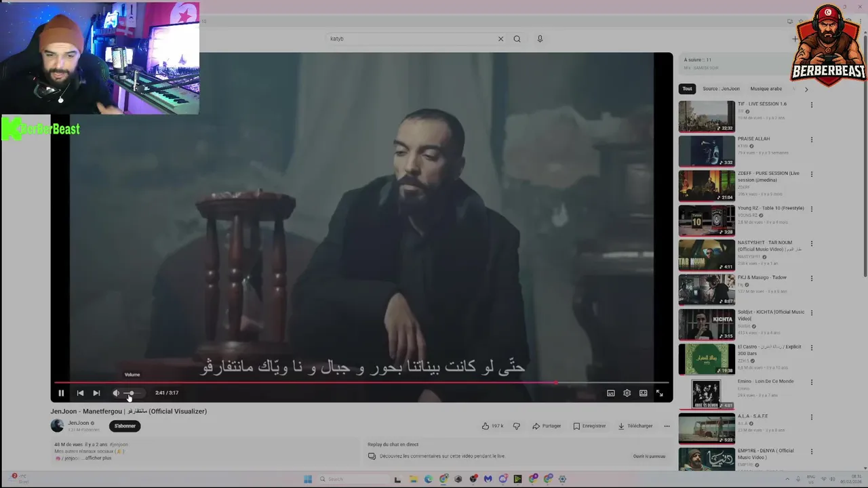The width and height of the screenshot is (868, 488).
Task: Open TIF - LIVE SESSION 1.6 thumbnail
Action: click(x=707, y=116)
